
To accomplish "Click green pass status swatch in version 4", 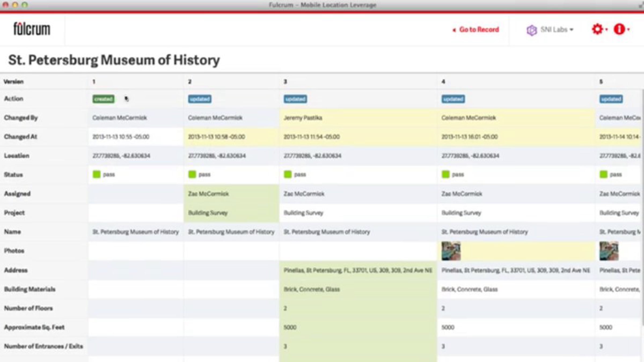I will click(x=445, y=174).
